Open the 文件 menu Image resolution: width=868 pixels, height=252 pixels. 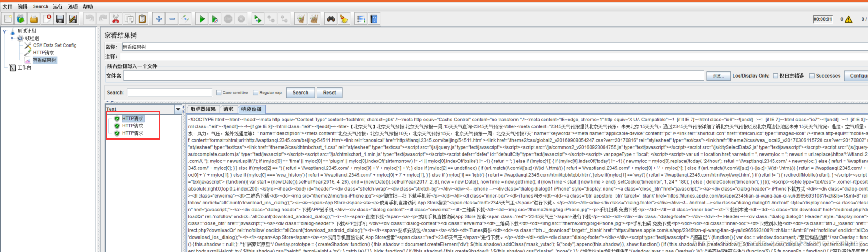point(7,6)
